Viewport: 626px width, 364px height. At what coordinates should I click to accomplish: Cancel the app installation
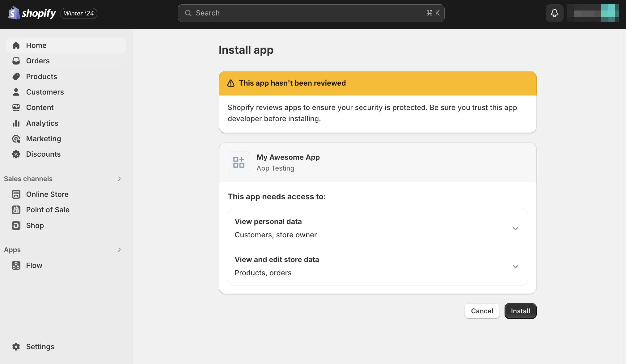tap(482, 311)
